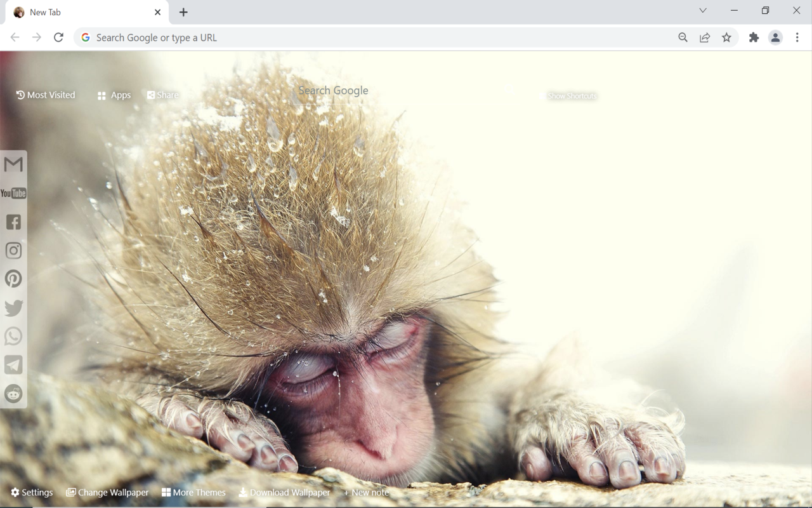812x508 pixels.
Task: Open a new tab with plus button
Action: pyautogui.click(x=183, y=12)
